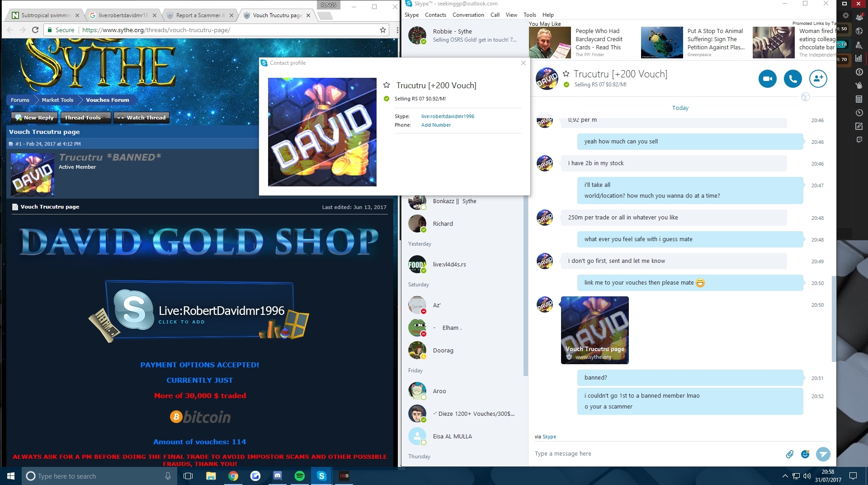Add people to the Trucutru conversation

(x=818, y=79)
